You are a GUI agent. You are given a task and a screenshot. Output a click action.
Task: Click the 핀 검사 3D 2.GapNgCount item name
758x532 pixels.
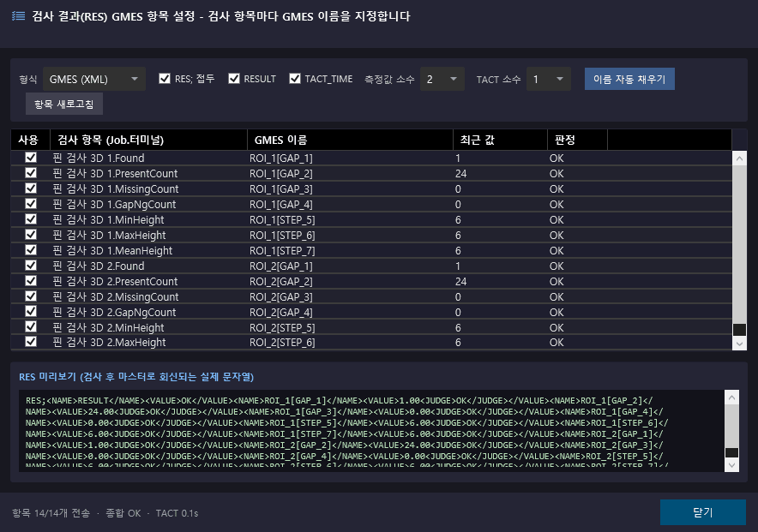[114, 313]
